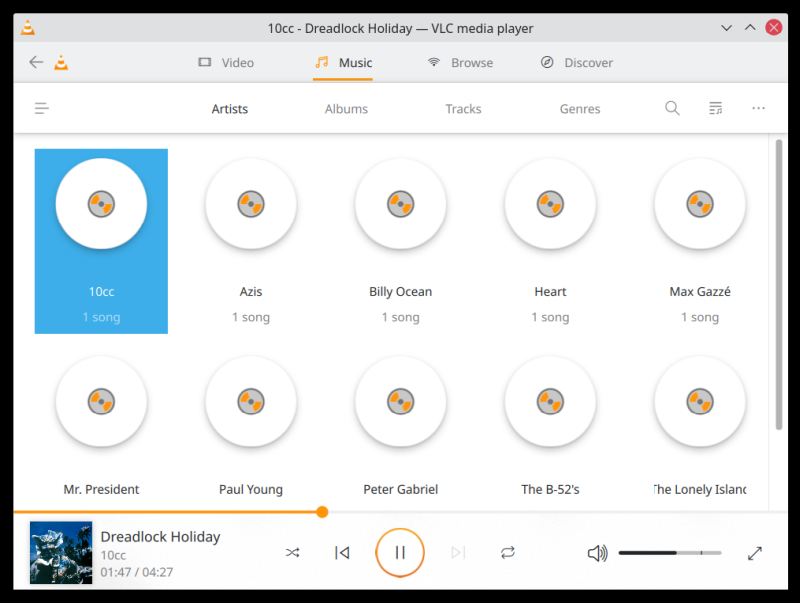Select the Billy Ocean artist
This screenshot has width=800, height=603.
coord(400,240)
